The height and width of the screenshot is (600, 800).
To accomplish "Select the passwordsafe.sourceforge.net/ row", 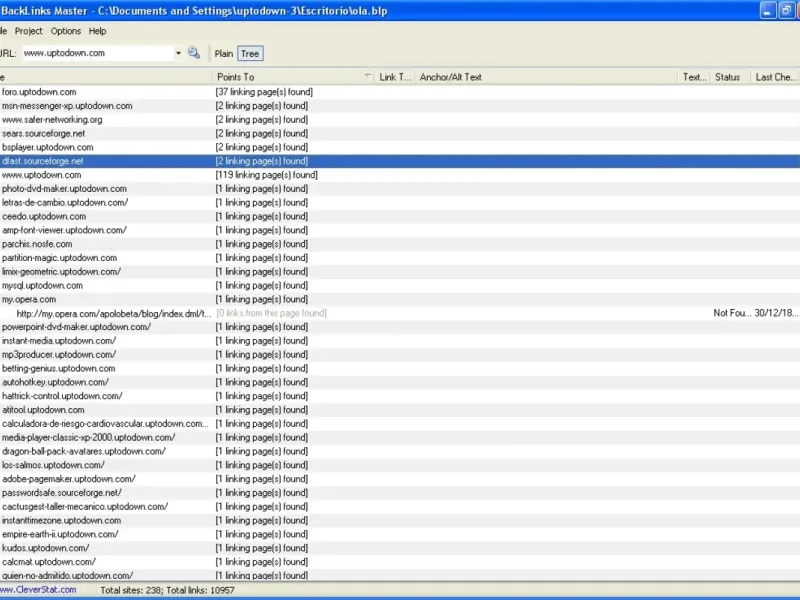I will coord(400,492).
